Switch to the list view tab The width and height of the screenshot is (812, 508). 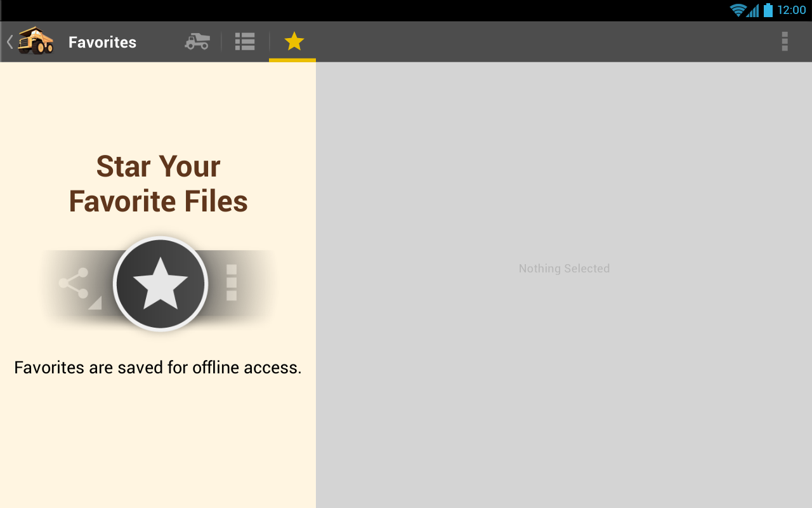click(245, 41)
